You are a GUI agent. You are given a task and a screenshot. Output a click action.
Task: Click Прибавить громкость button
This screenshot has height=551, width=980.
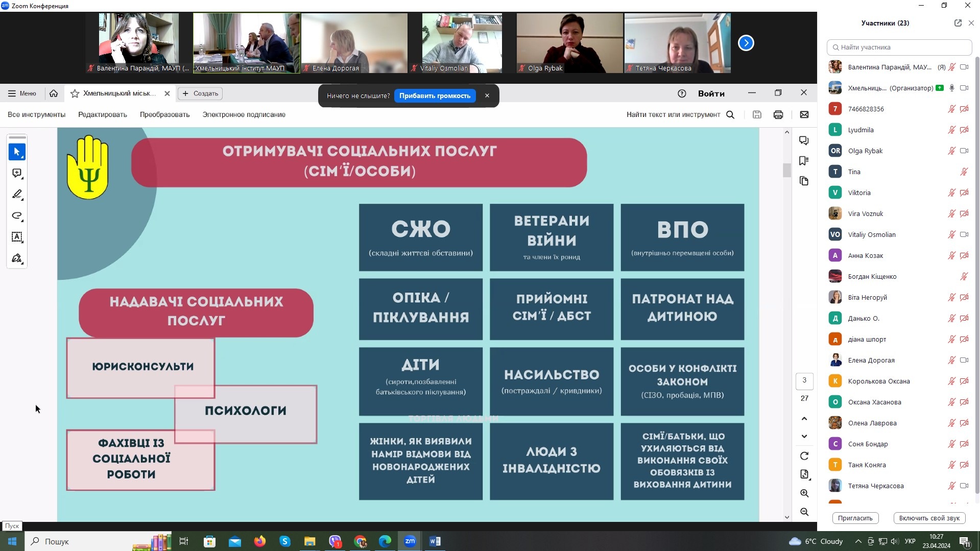click(435, 95)
